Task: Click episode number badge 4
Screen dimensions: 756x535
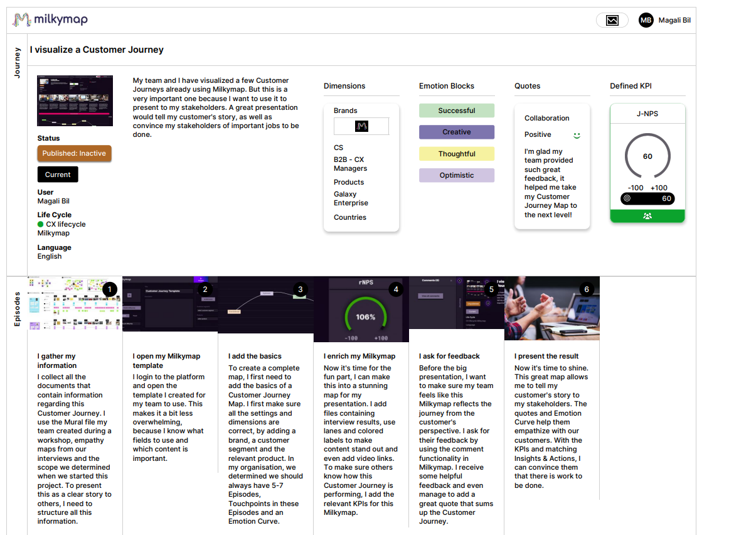Action: coord(396,289)
